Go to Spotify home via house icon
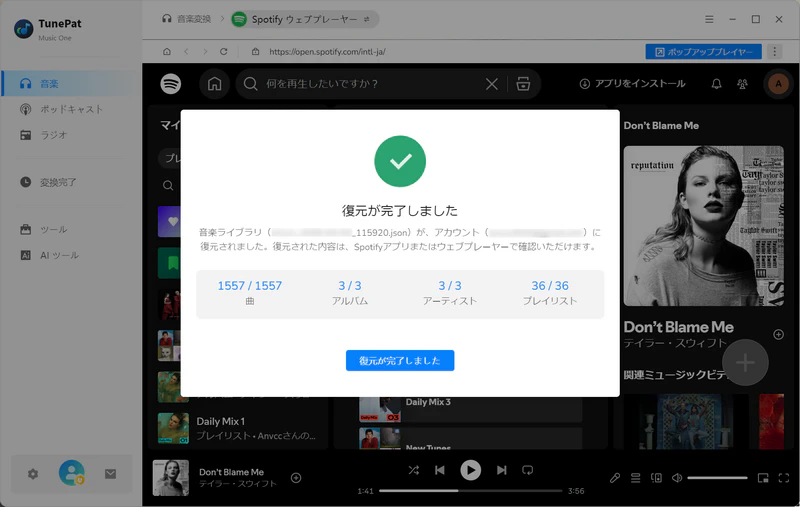The image size is (800, 507). 214,84
